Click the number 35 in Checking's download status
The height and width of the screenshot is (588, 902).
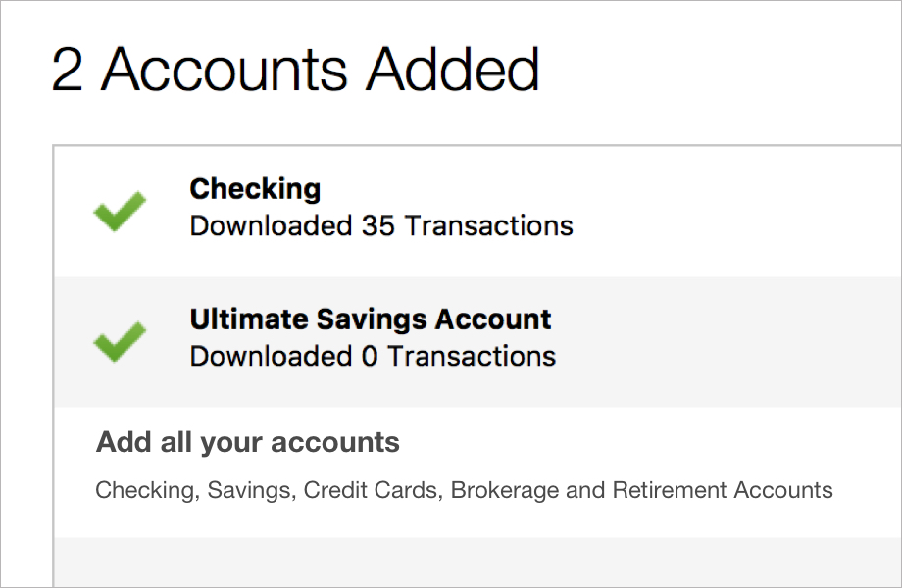[378, 226]
